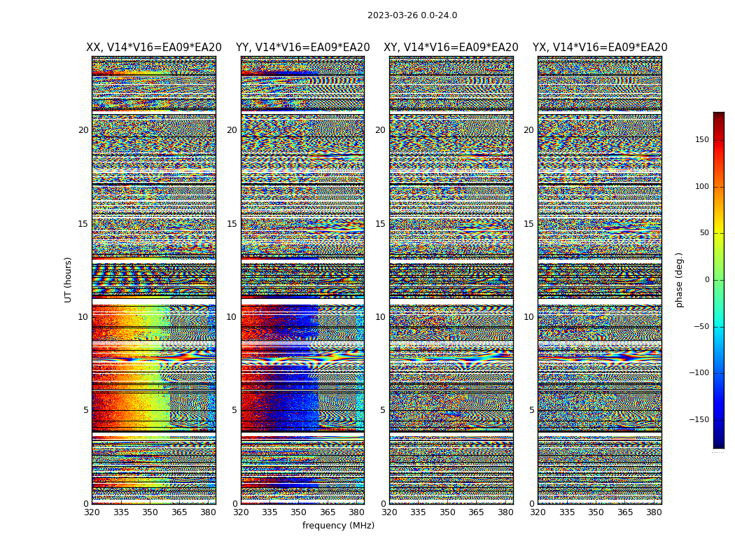Click colorbar tick label −150
This screenshot has width=735, height=560.
tap(699, 419)
